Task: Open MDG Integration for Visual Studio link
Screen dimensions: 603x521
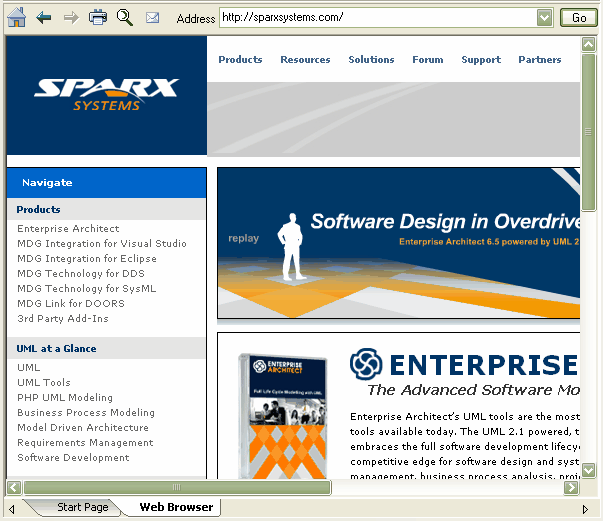Action: coord(102,243)
